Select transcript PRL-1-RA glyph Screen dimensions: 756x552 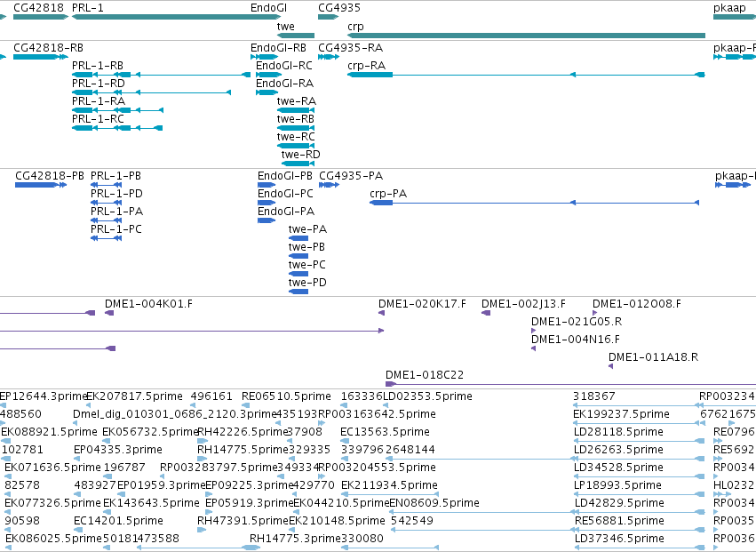click(117, 110)
